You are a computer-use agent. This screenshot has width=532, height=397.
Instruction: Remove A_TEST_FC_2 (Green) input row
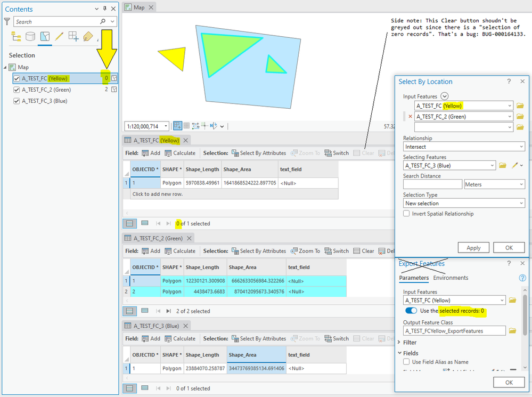click(x=410, y=117)
